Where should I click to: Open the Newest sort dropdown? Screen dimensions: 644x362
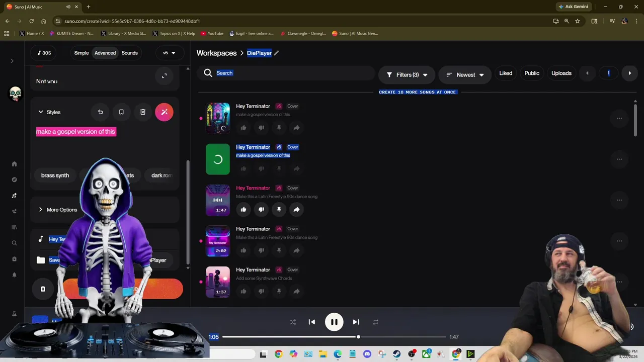(x=465, y=75)
